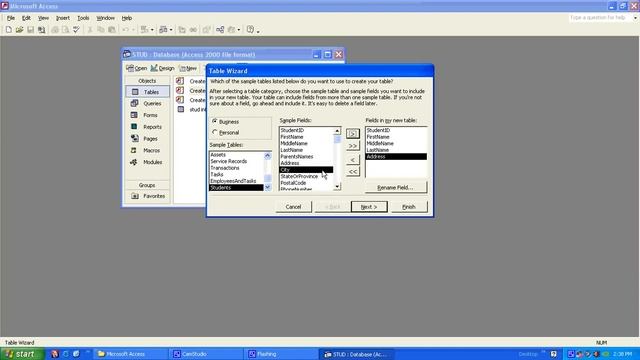Open the Tools menu
The height and width of the screenshot is (360, 640).
point(83,18)
